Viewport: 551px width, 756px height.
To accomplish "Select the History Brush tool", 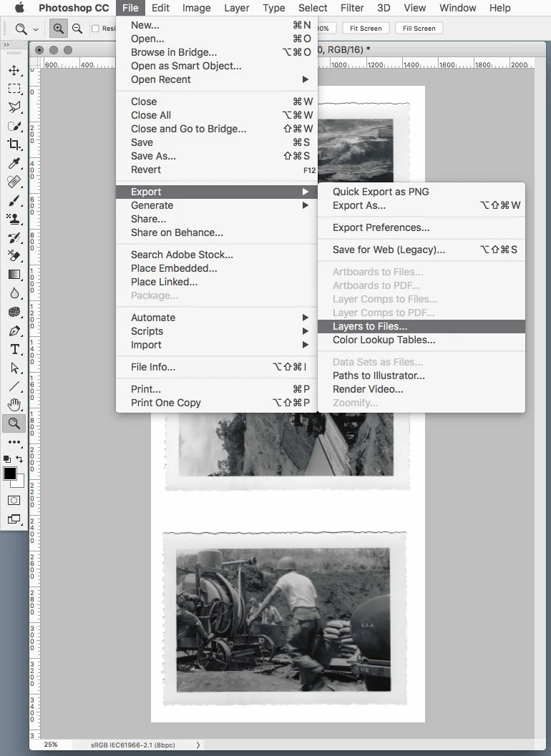I will click(x=14, y=237).
